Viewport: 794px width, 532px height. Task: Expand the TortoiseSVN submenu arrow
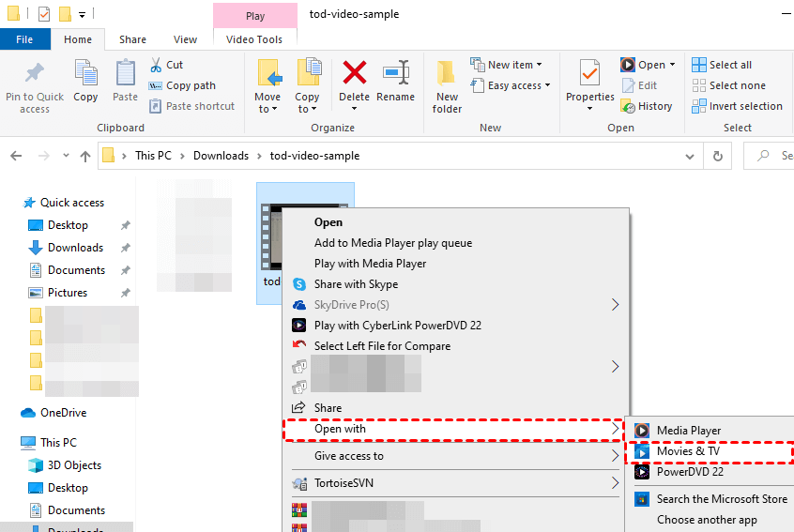coord(616,483)
